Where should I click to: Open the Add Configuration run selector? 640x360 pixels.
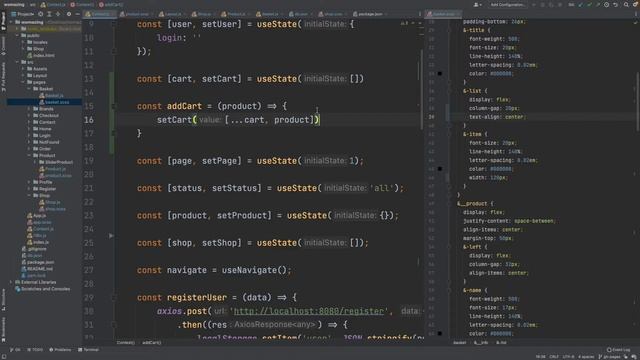coord(507,5)
